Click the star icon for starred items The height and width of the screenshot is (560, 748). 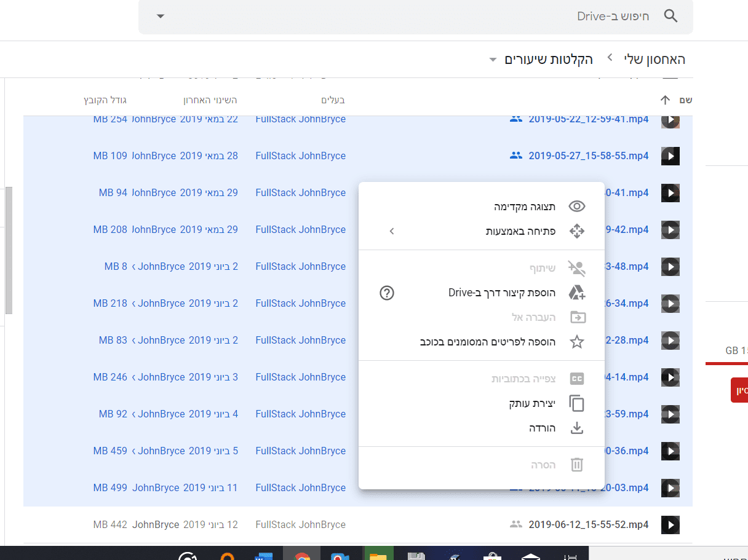(576, 342)
